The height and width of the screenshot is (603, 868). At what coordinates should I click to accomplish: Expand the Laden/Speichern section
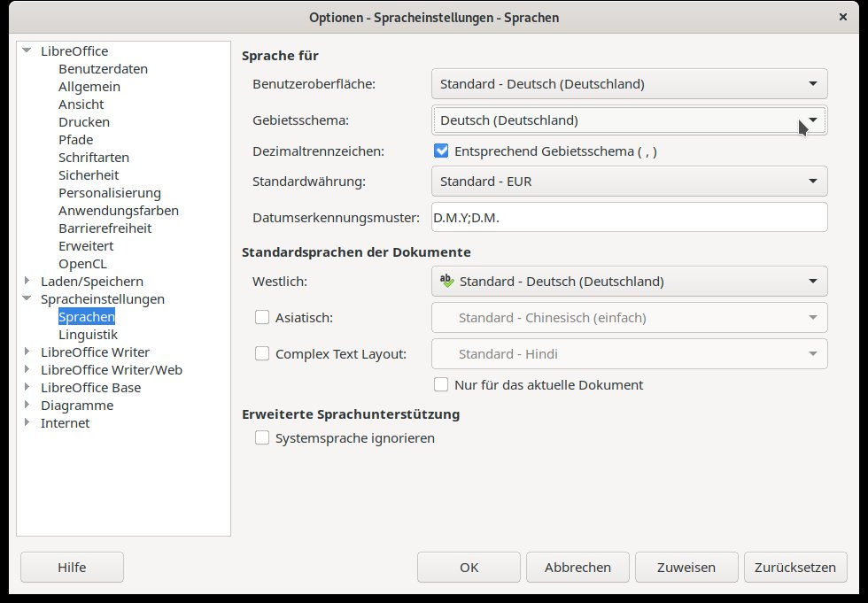point(27,281)
